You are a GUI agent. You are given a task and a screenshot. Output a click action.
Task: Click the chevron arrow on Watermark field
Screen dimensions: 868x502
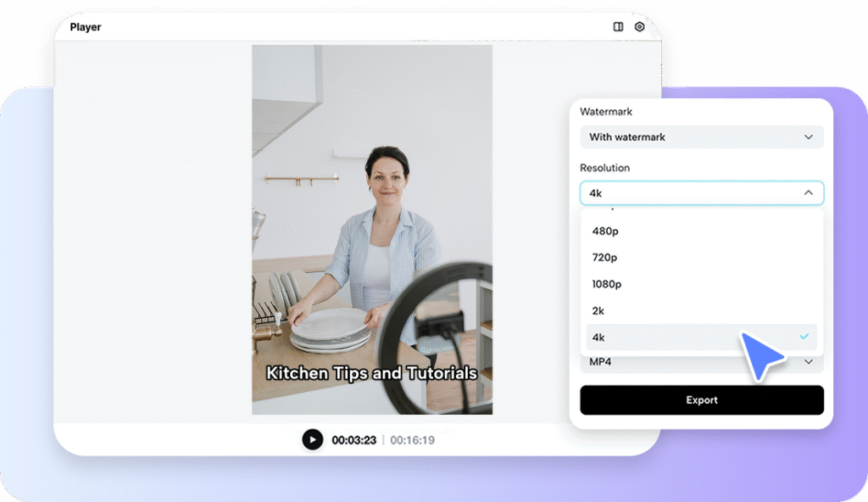808,137
